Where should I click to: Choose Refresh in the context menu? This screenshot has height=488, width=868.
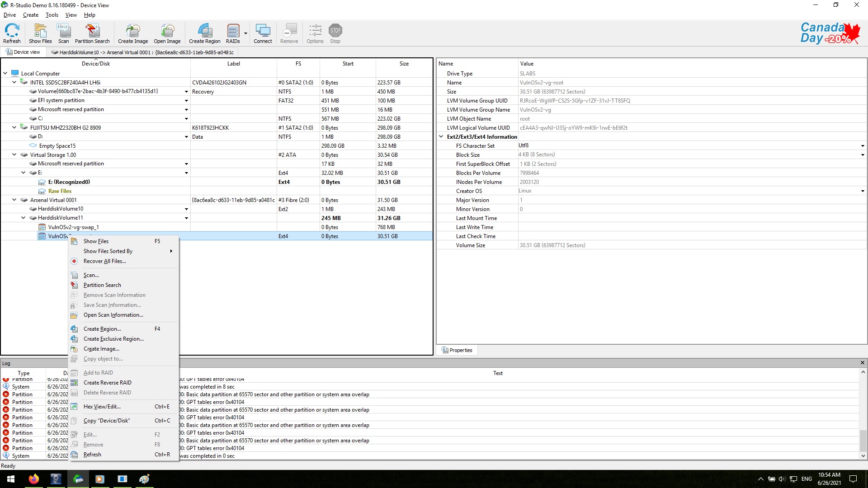tap(123, 455)
